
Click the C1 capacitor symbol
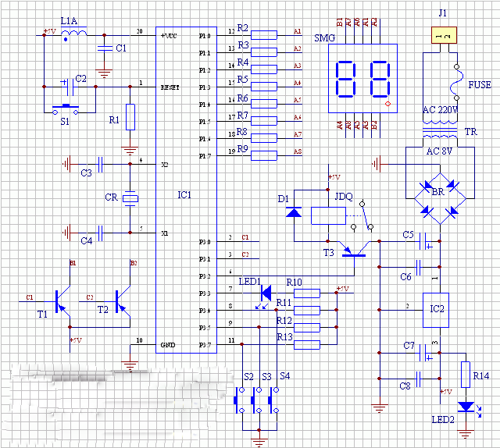[105, 48]
